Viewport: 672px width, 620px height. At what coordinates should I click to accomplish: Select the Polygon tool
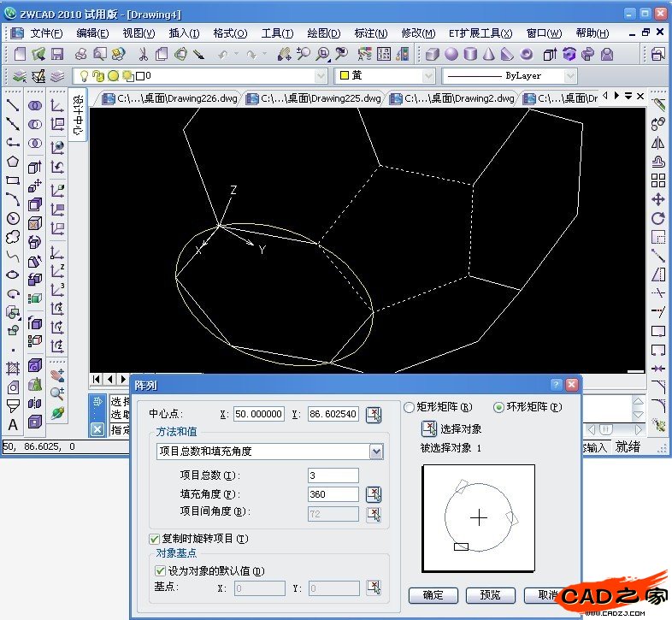click(13, 162)
